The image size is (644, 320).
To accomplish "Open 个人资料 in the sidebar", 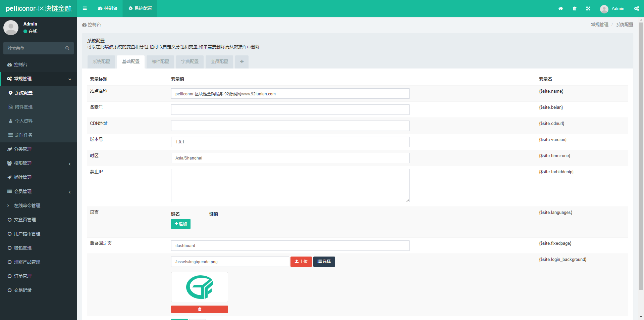I will (39, 121).
